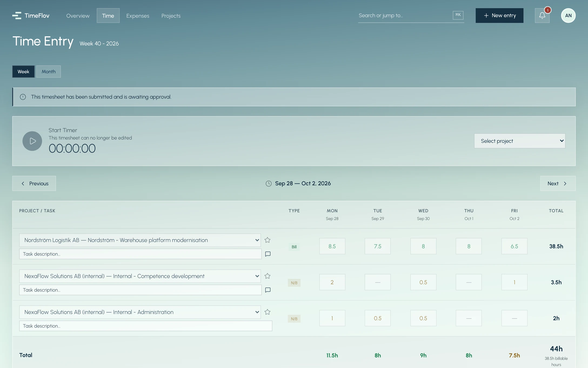The width and height of the screenshot is (588, 368).
Task: Go to the Previous week
Action: click(x=34, y=183)
